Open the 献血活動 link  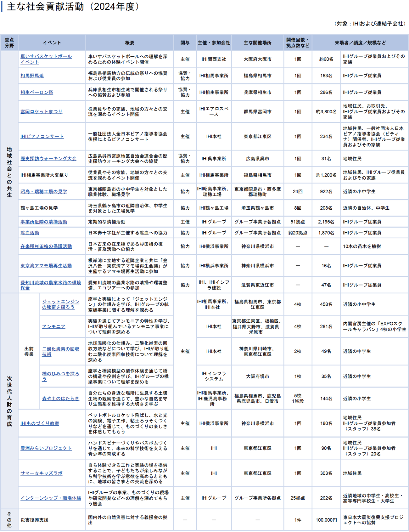(x=30, y=233)
